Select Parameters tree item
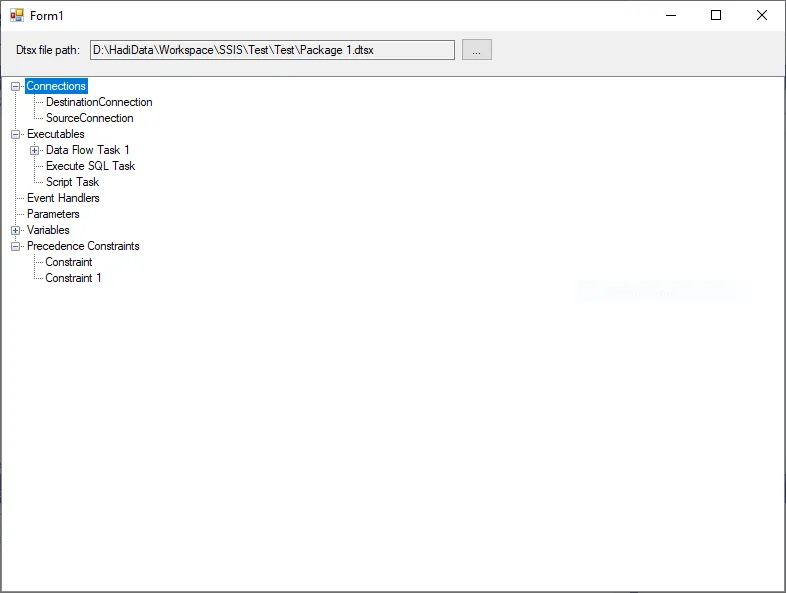 53,215
